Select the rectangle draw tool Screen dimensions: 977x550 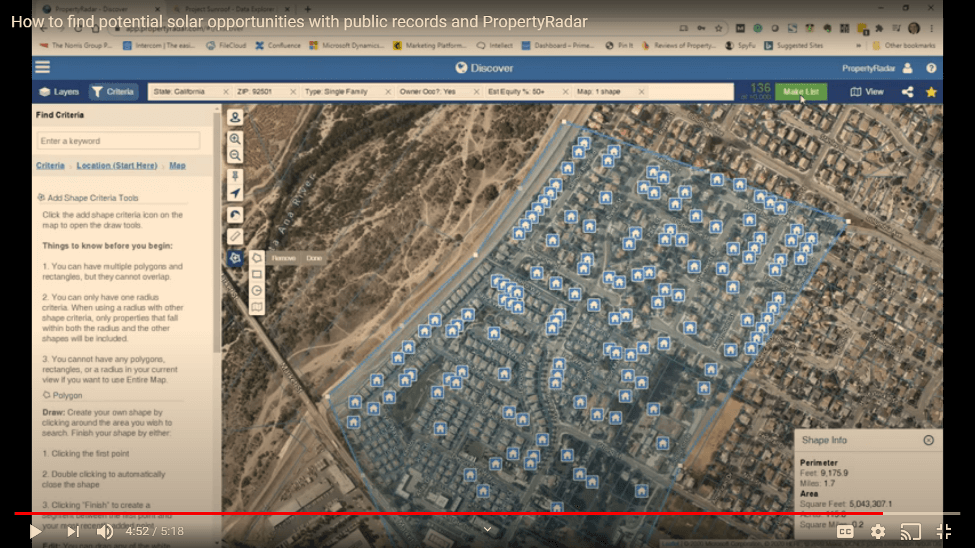click(257, 274)
